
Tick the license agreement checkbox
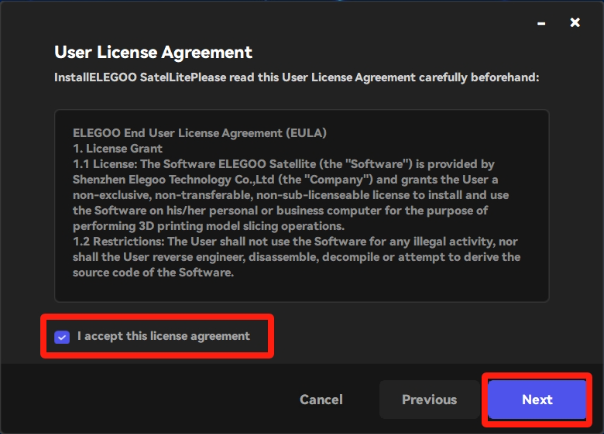63,337
